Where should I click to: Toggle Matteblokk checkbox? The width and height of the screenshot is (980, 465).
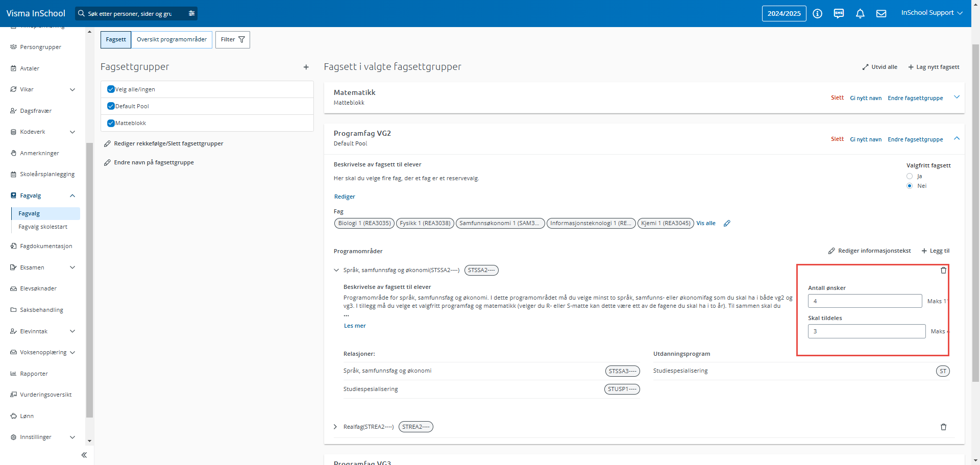click(111, 123)
